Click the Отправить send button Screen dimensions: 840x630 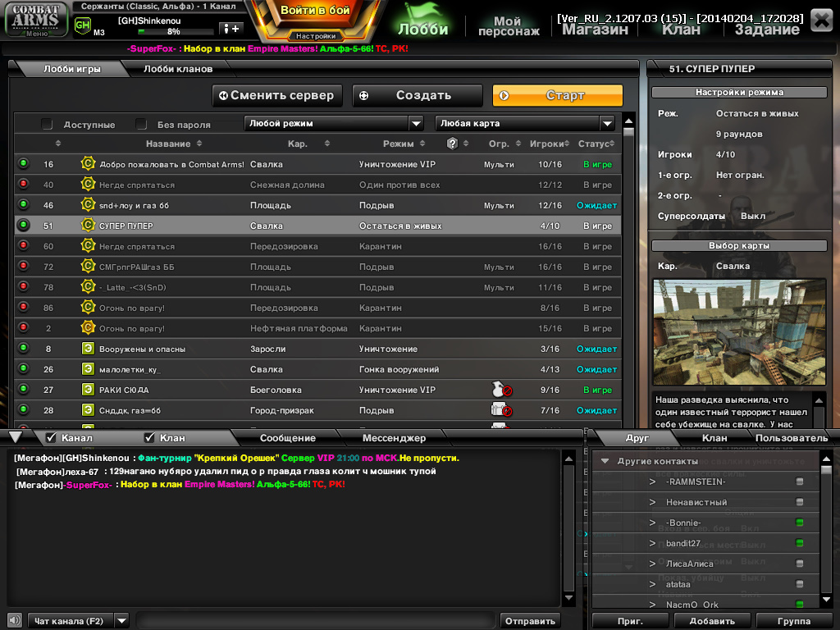click(530, 621)
